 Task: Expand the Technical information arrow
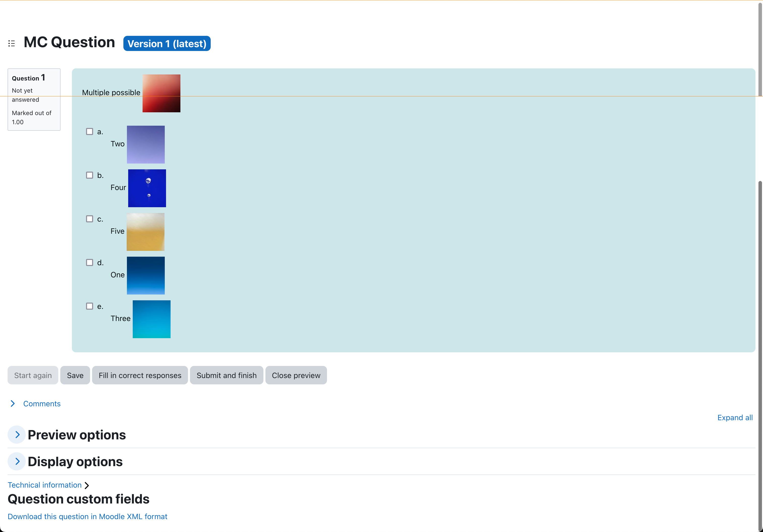tap(87, 486)
